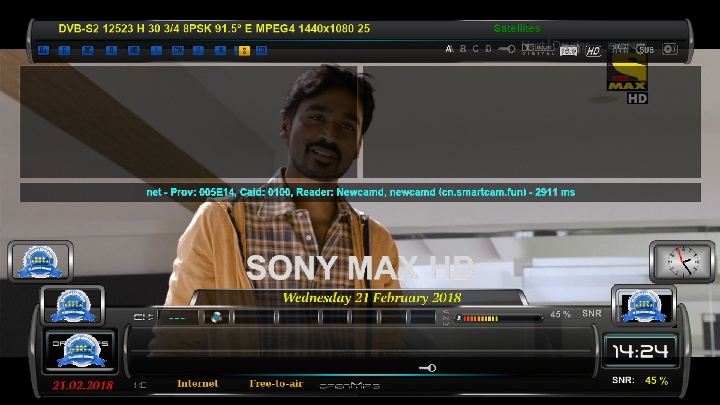This screenshot has width=720, height=405.
Task: Click the globe icon in the infobar
Action: pyautogui.click(x=215, y=317)
